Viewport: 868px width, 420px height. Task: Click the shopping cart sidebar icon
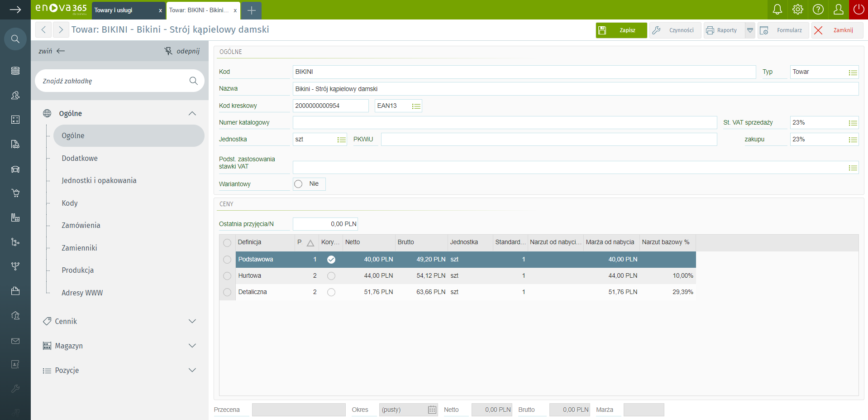pyautogui.click(x=15, y=193)
